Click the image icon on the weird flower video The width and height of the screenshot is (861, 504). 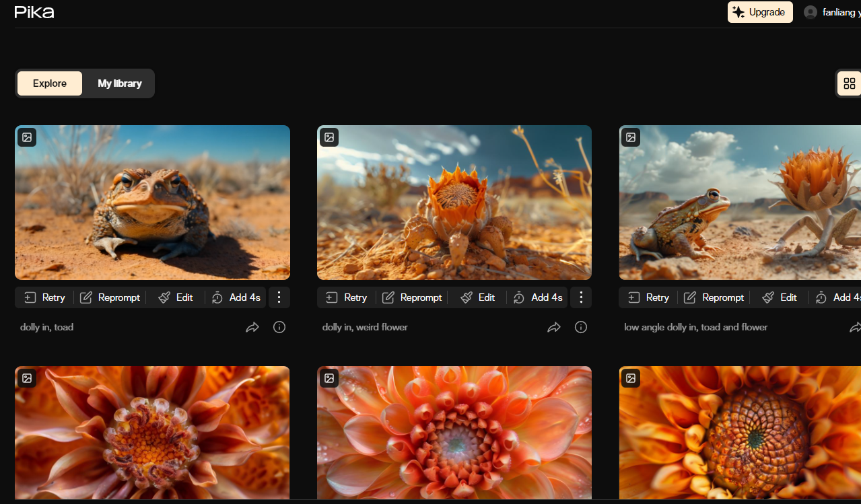coord(329,137)
